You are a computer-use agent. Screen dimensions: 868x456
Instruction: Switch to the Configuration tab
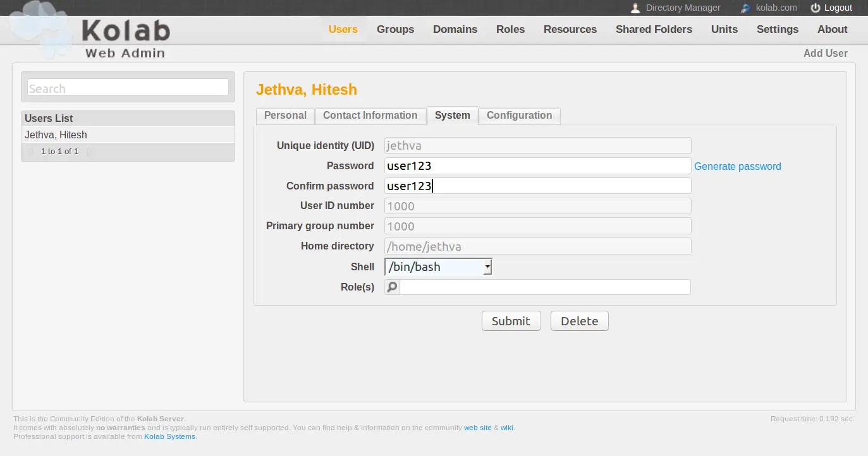coord(519,116)
